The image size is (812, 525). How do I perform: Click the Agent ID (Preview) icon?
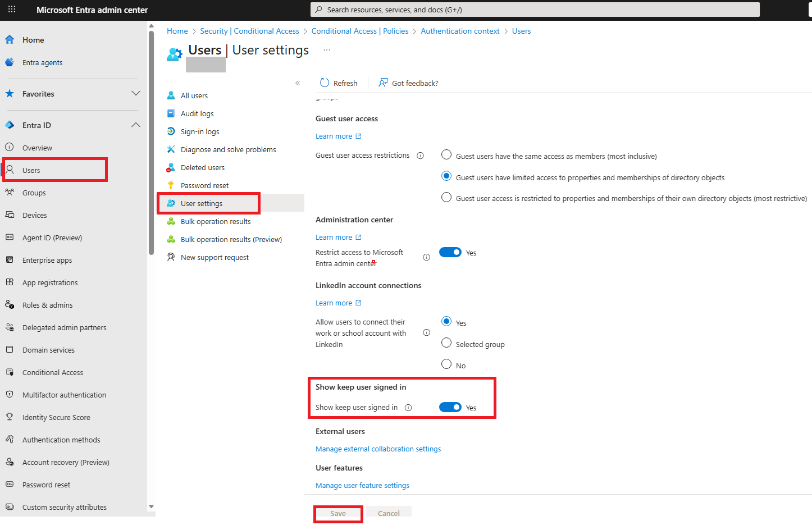coord(10,237)
